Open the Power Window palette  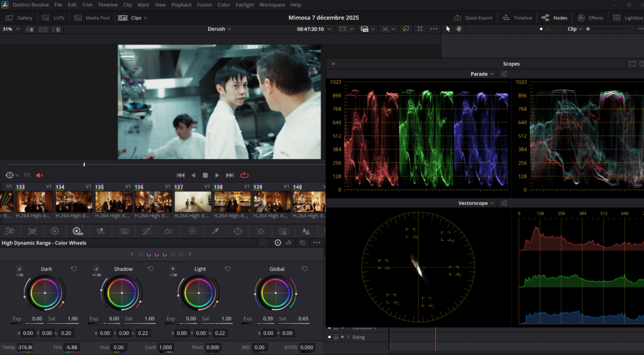pyautogui.click(x=238, y=231)
